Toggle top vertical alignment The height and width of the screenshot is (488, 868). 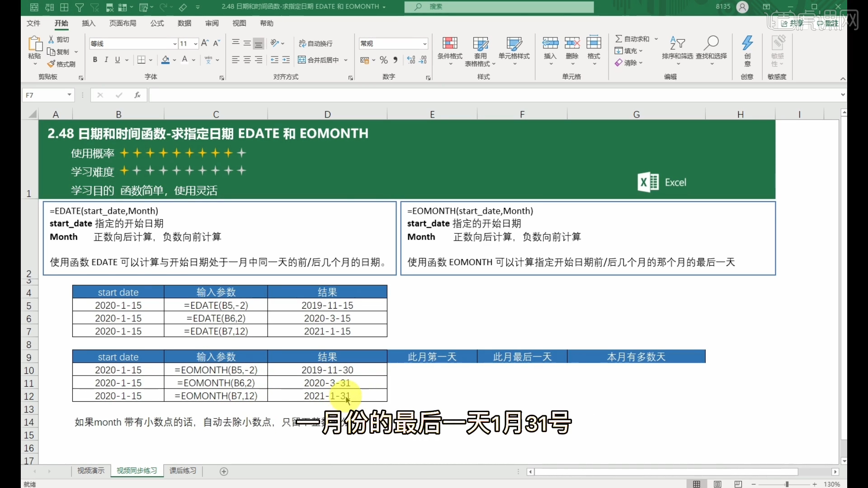coord(236,43)
